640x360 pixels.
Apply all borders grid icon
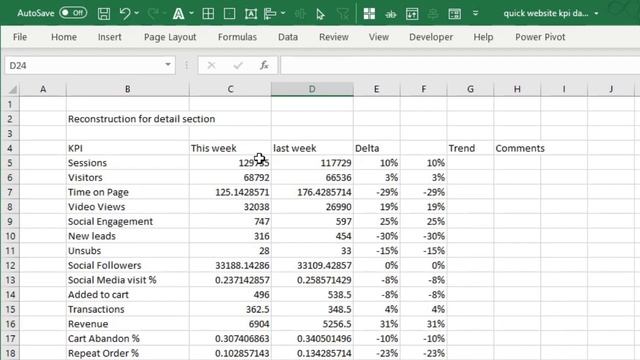(208, 13)
